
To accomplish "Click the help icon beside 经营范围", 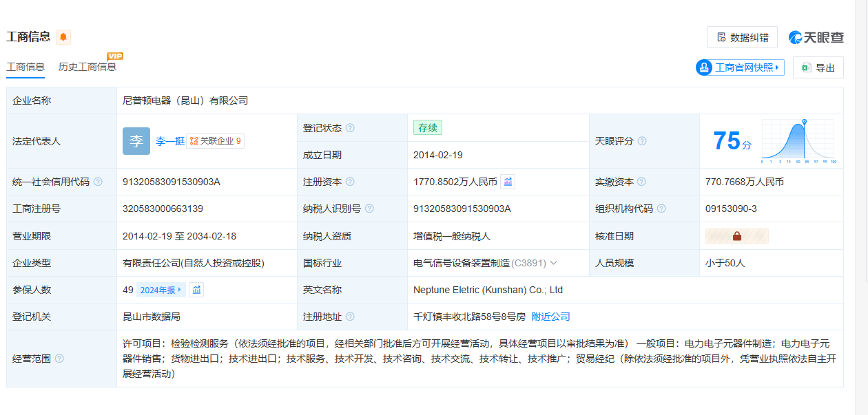I will tap(59, 359).
